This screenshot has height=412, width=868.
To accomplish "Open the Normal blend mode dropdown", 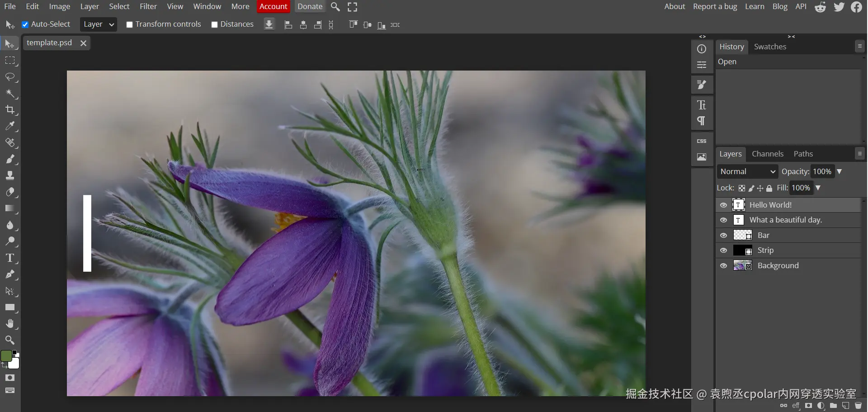I will [x=747, y=171].
